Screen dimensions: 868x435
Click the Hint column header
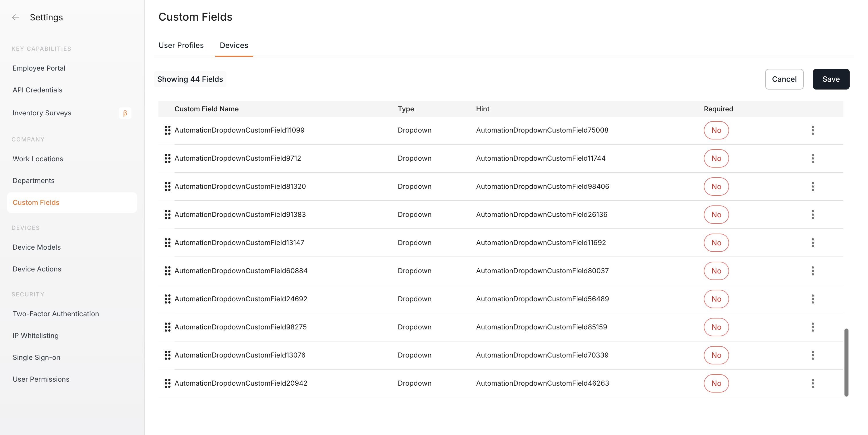483,109
